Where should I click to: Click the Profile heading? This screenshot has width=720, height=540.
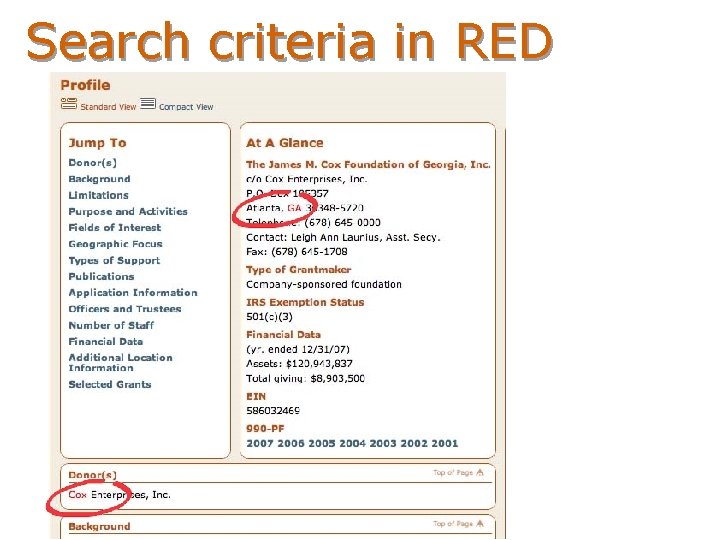point(85,85)
